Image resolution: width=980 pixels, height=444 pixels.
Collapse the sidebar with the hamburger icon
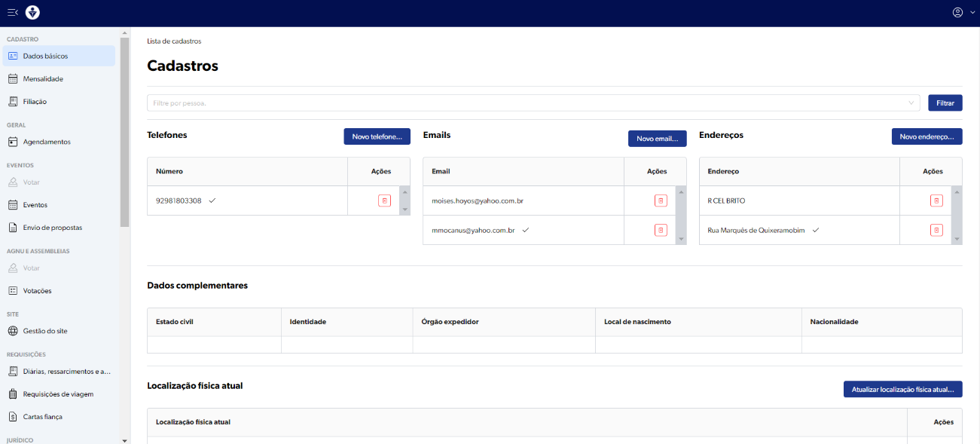12,12
